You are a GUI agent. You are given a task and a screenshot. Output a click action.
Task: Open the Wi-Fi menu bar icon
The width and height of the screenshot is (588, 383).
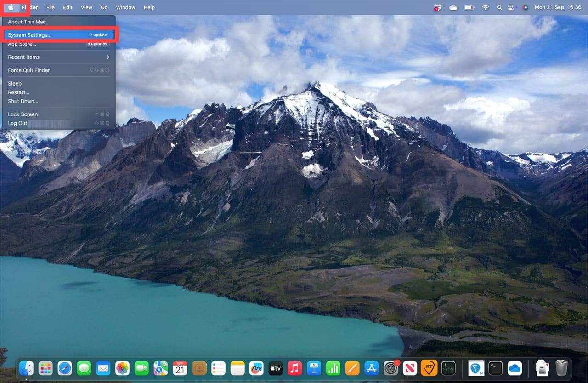486,7
